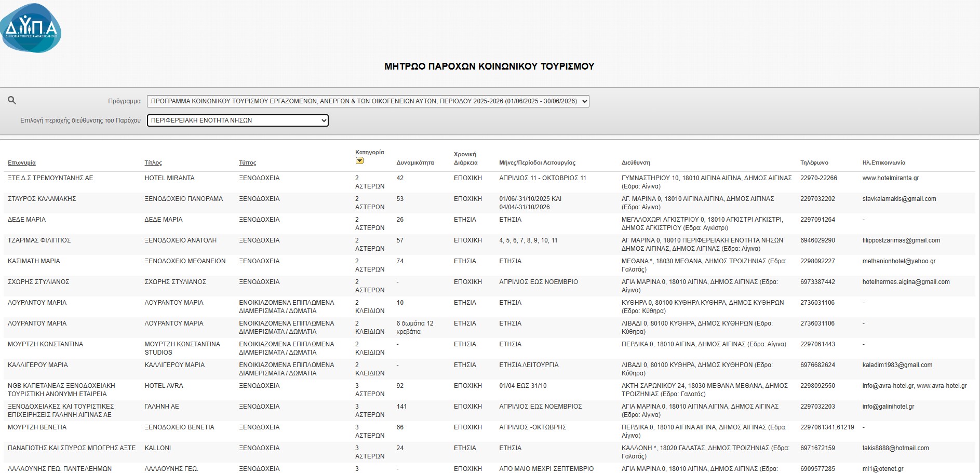Sort by Τύπος column header
This screenshot has width=980, height=473.
pos(248,163)
